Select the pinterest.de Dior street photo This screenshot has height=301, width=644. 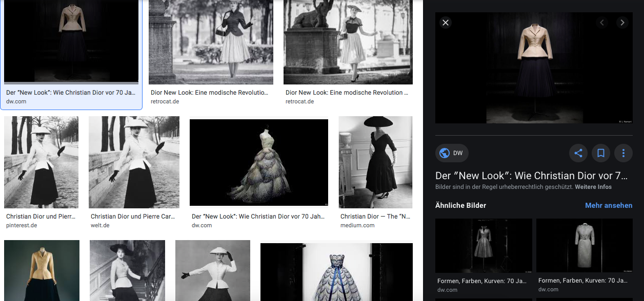point(41,162)
